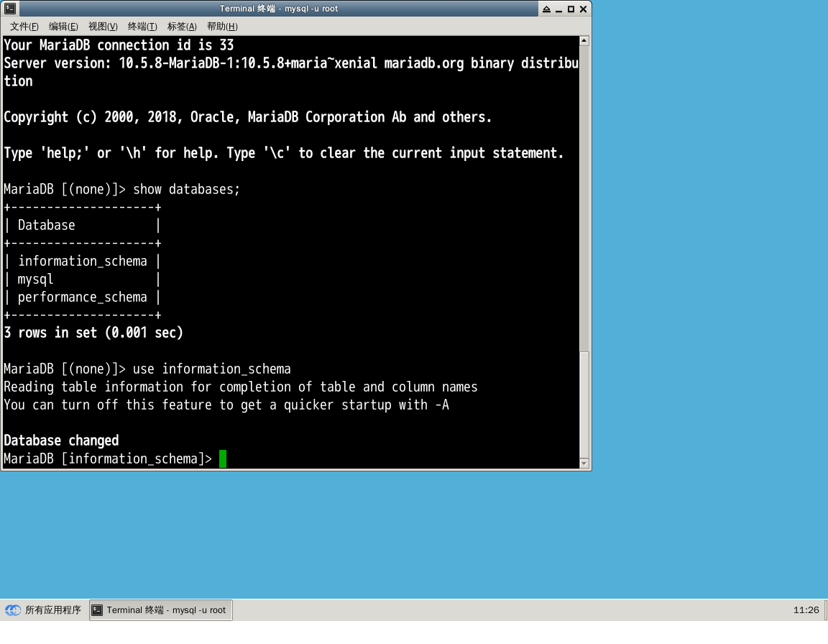Click the roll-up window arrow icon
828x644 pixels.
click(x=546, y=9)
